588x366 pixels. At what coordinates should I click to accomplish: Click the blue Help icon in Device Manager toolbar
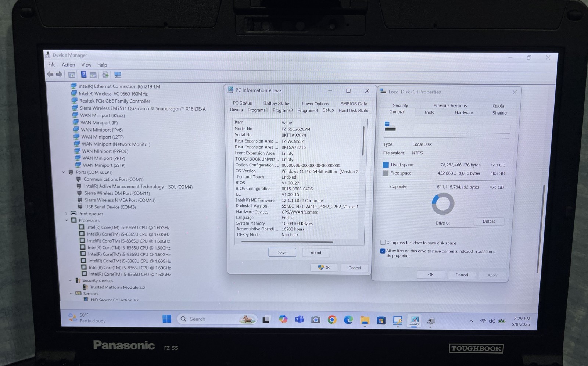84,75
